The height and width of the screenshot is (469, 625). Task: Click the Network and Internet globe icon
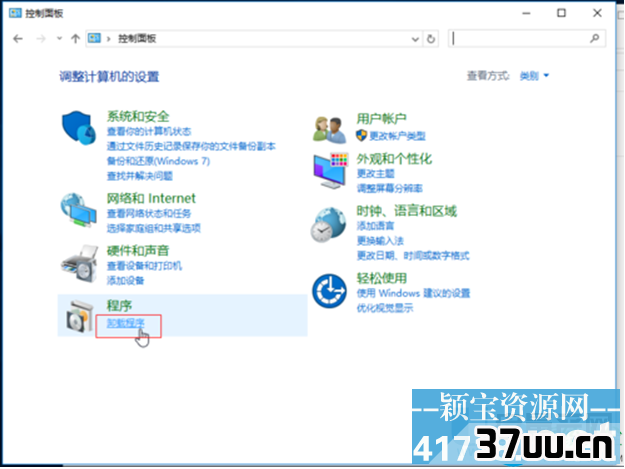[x=79, y=210]
